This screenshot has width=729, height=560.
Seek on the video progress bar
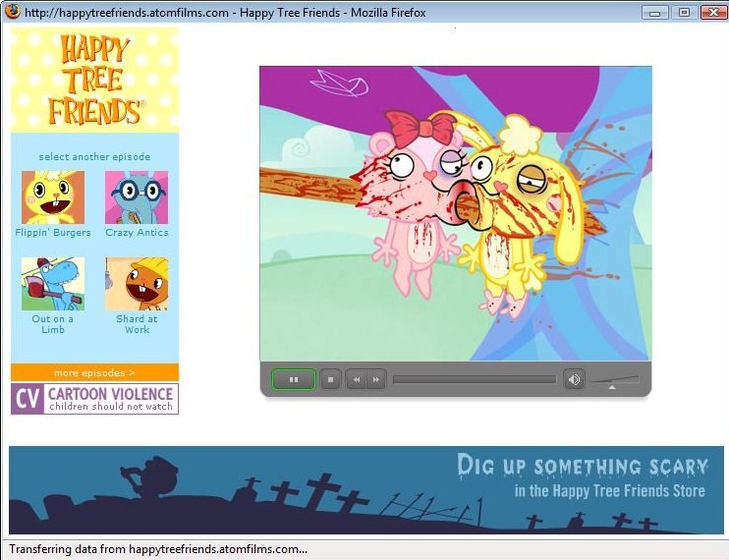(475, 379)
